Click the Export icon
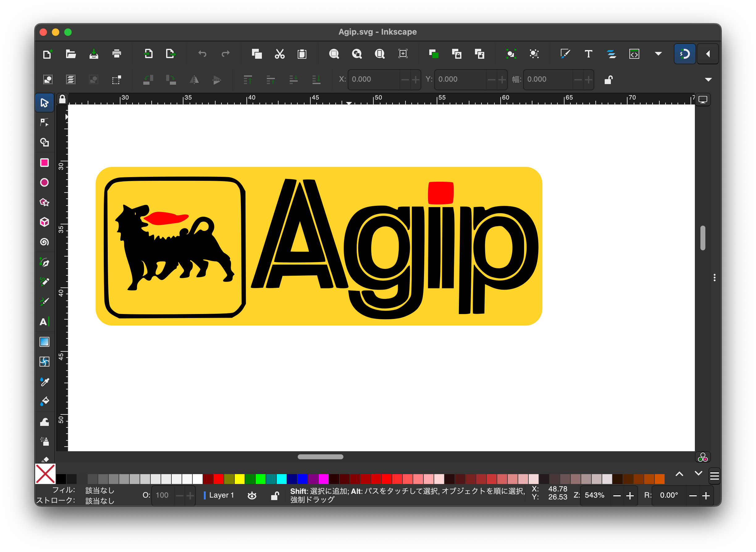 coord(170,54)
